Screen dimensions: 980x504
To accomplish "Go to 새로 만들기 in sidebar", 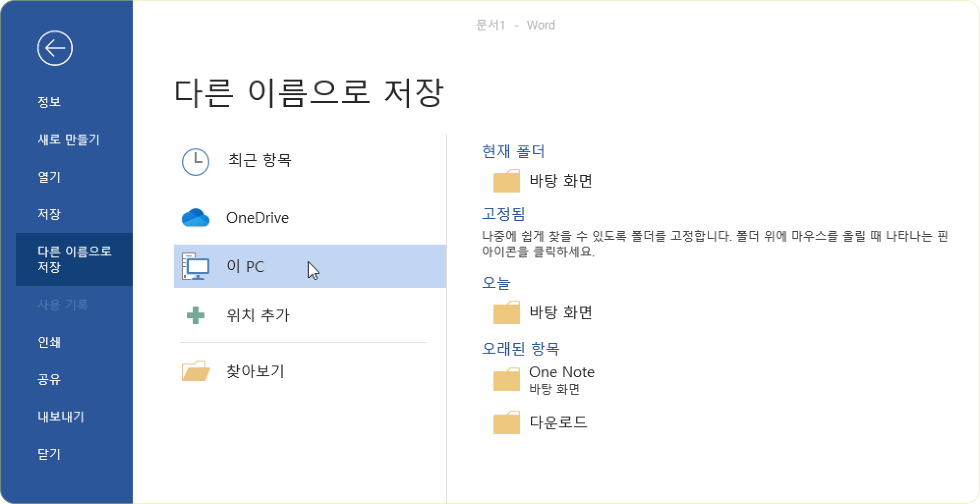I will [x=69, y=140].
